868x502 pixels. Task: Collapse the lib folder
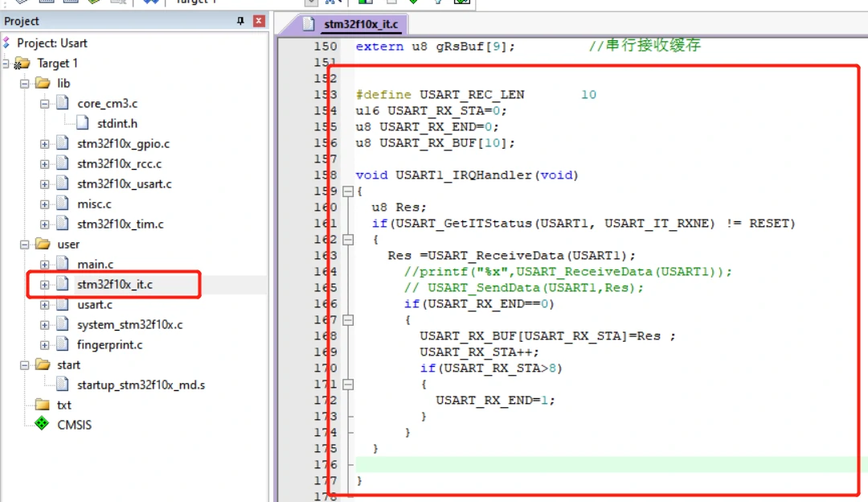[x=24, y=84]
